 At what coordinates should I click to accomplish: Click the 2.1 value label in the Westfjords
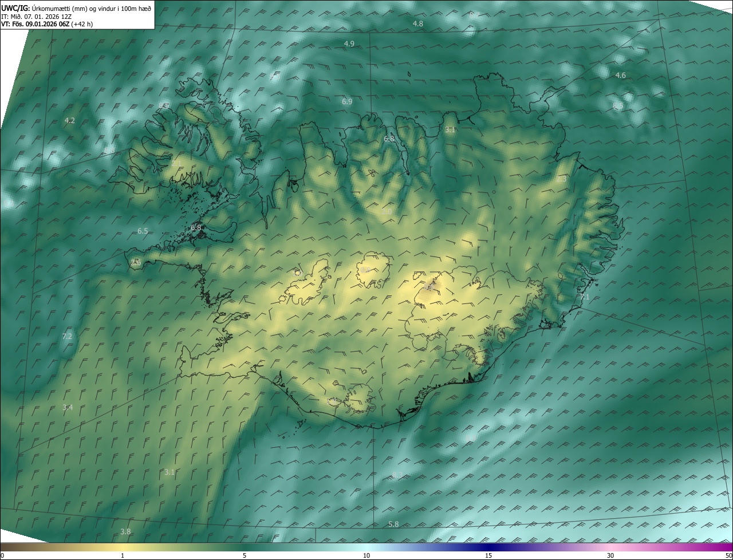[176, 164]
